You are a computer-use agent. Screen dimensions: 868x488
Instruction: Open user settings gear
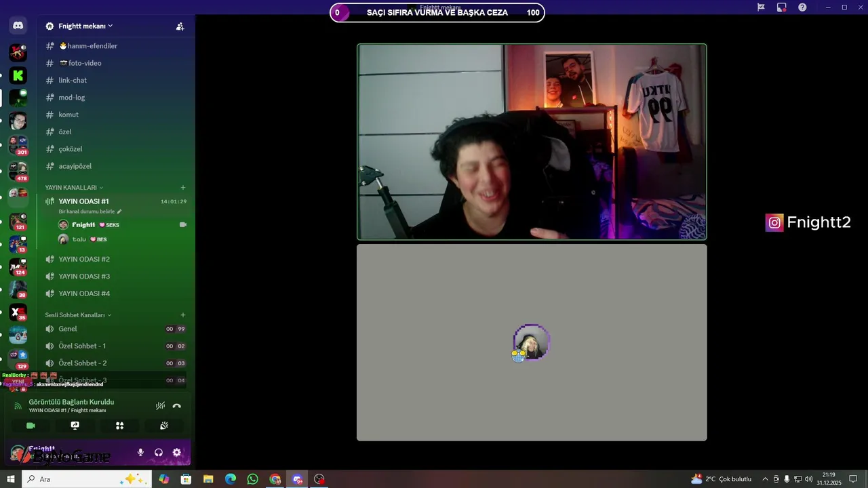click(x=177, y=453)
